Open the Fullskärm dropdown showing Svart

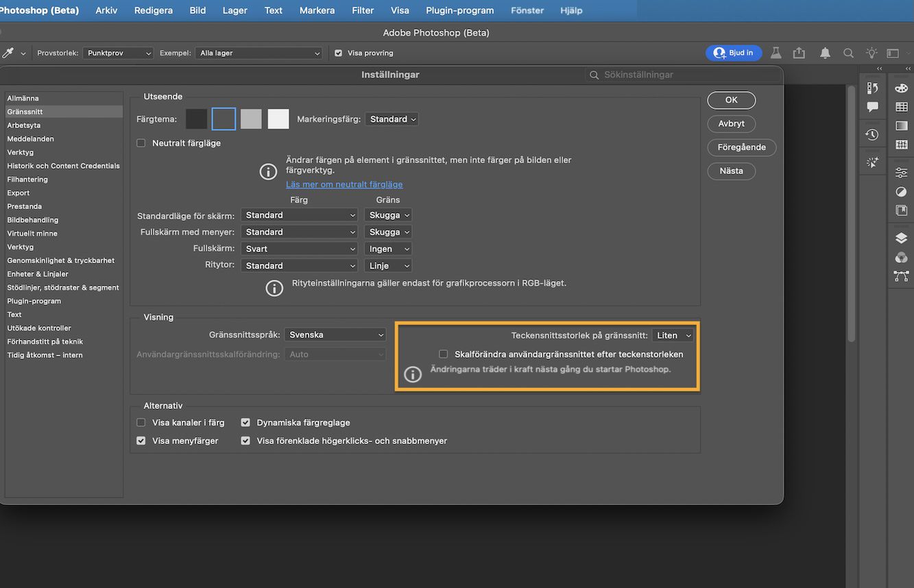click(x=300, y=248)
